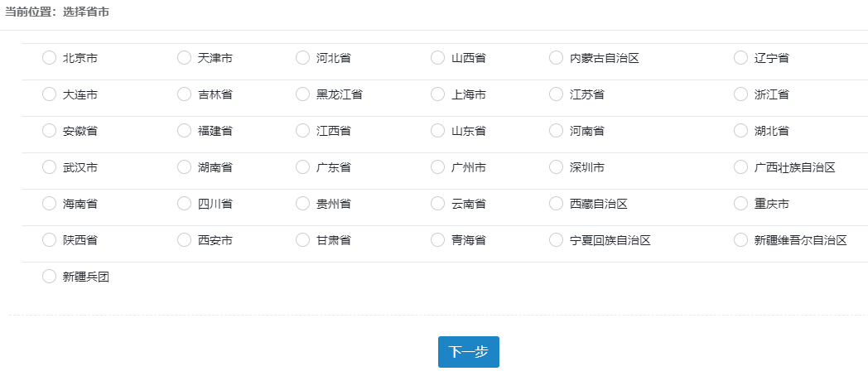
Task: Select the 浙江省 radio button
Action: (740, 94)
